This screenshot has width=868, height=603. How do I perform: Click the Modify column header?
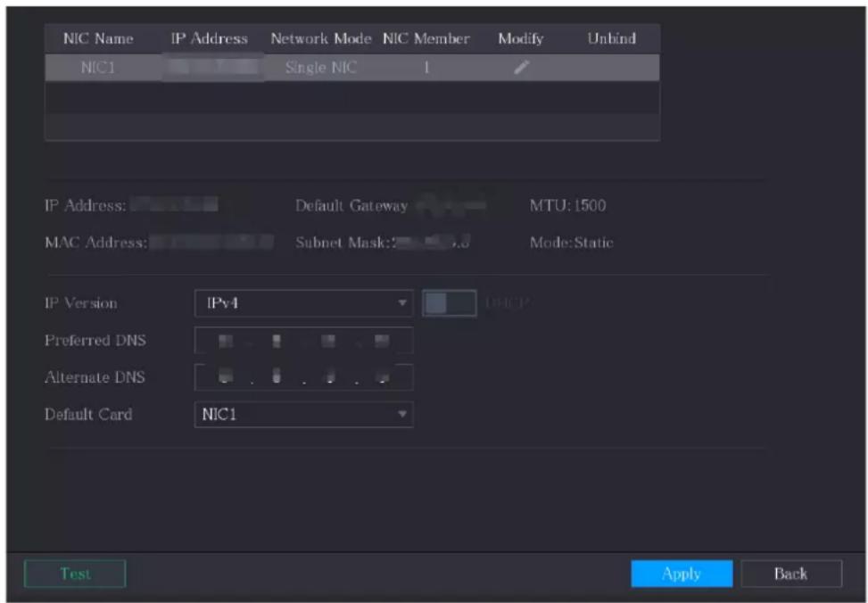point(521,38)
